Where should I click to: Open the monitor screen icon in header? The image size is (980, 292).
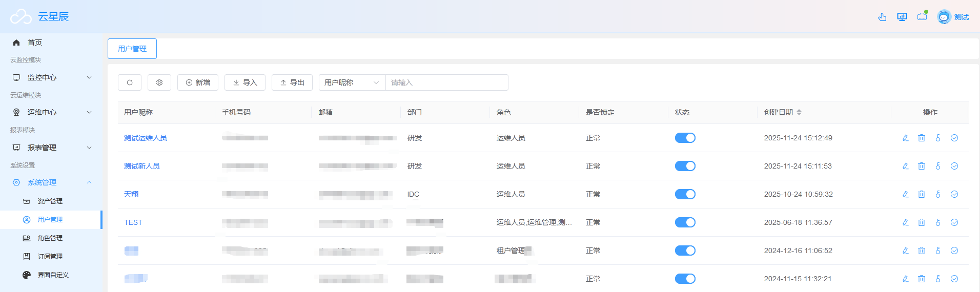902,17
